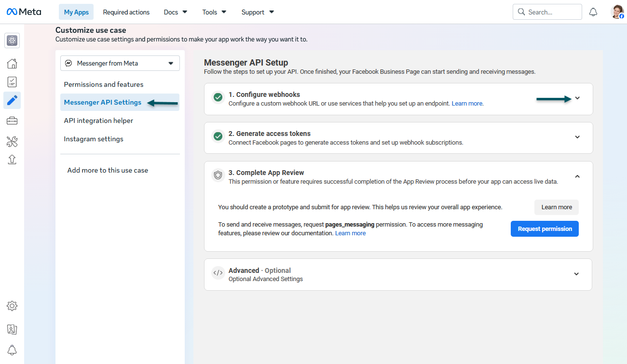Image resolution: width=627 pixels, height=364 pixels.
Task: Expand the Generate access tokens chevron
Action: 577,137
